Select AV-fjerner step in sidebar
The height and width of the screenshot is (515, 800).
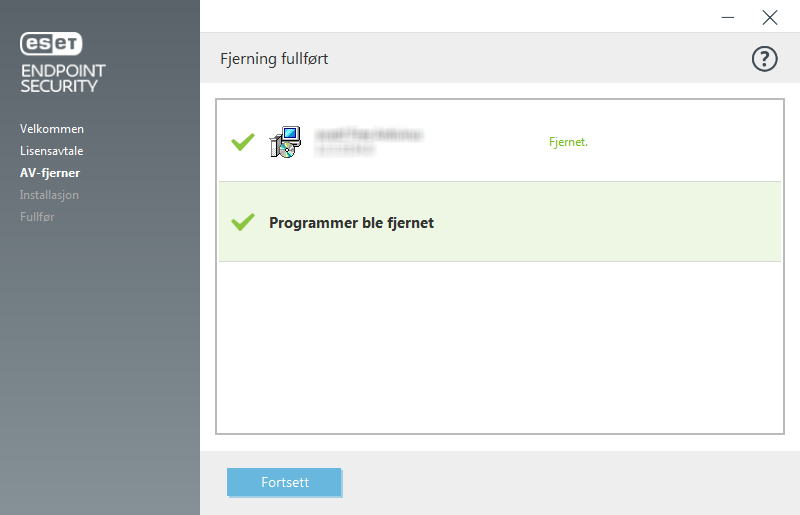point(50,173)
